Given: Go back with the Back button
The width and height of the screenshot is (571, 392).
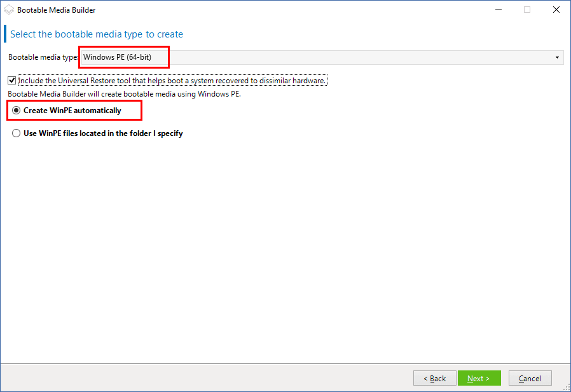Looking at the screenshot, I should (x=434, y=379).
